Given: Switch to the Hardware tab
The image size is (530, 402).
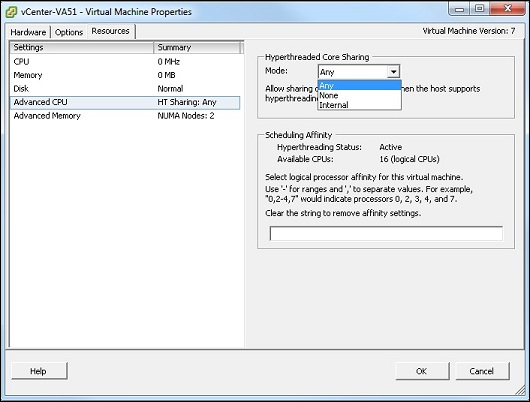Looking at the screenshot, I should [x=28, y=32].
